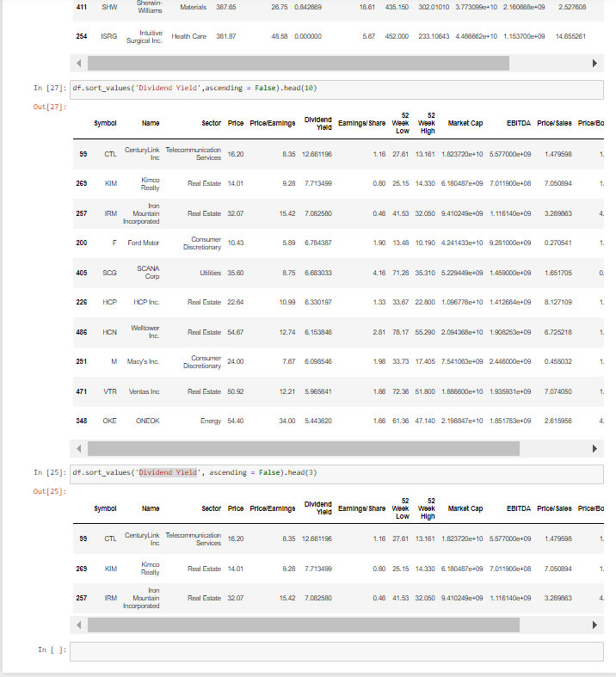Screen dimensions: 616x677
Task: Click 'Ford Motor' name cell
Action: point(144,243)
